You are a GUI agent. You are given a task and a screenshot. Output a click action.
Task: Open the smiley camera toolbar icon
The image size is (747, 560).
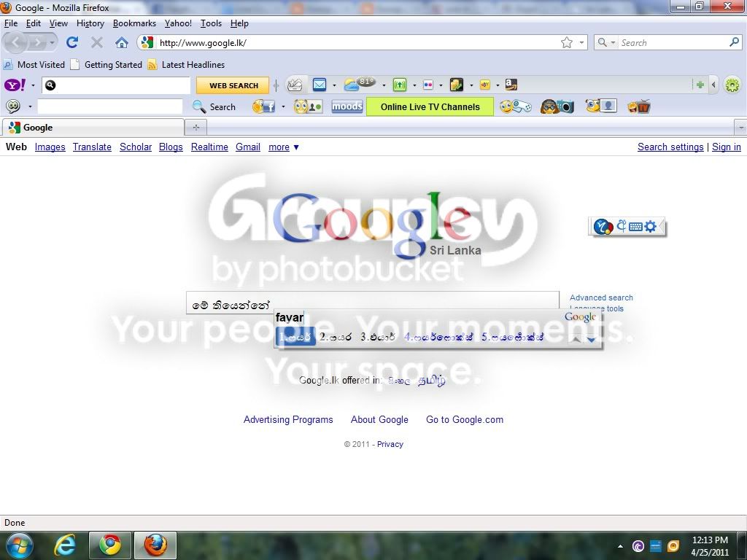coord(557,106)
